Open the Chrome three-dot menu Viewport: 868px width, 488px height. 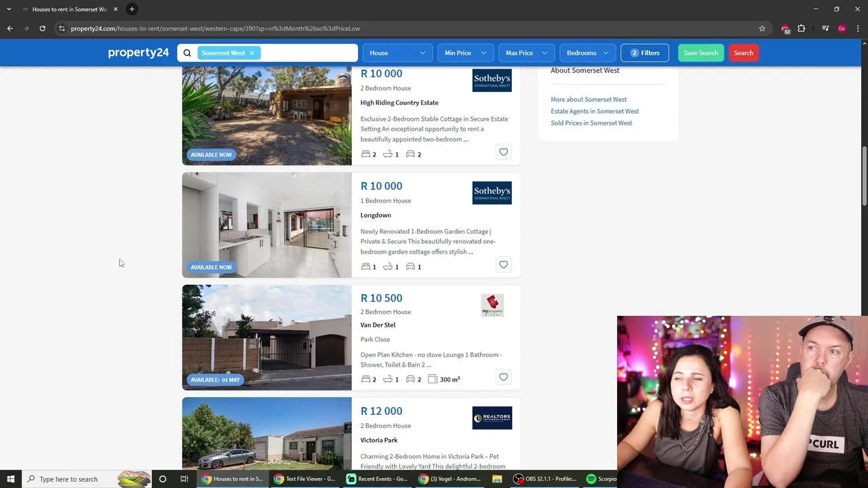coord(859,28)
